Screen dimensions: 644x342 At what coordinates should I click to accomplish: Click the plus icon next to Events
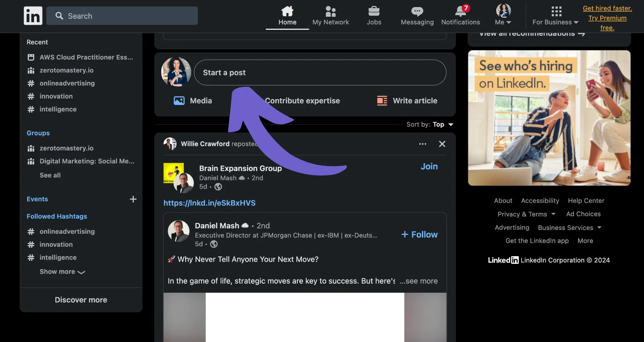click(133, 199)
